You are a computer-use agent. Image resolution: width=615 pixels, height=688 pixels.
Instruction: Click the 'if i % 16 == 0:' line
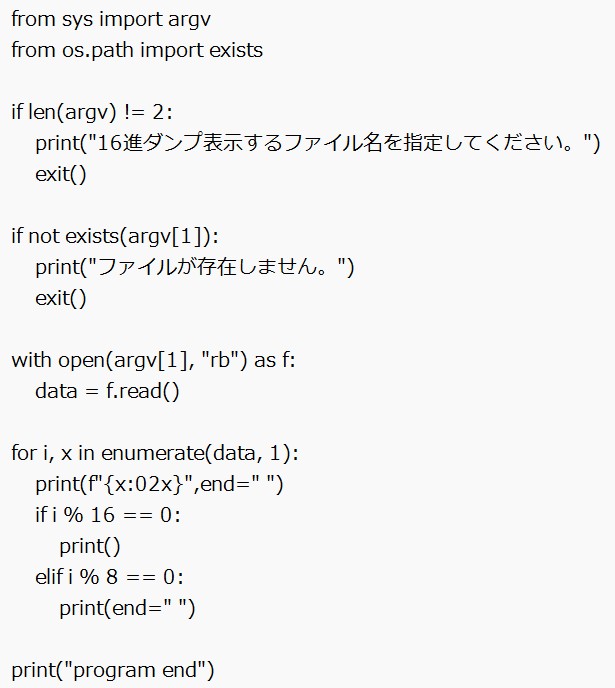coord(107,515)
